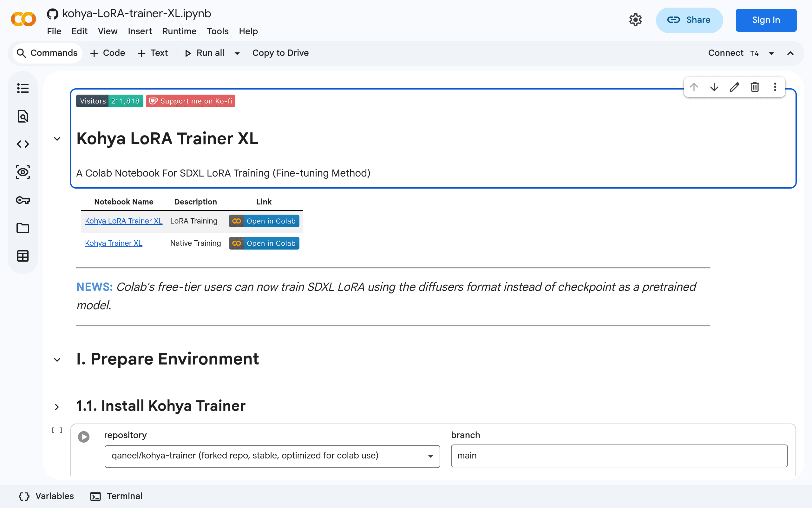812x508 pixels.
Task: Open Find and replace sidebar icon
Action: pos(23,116)
